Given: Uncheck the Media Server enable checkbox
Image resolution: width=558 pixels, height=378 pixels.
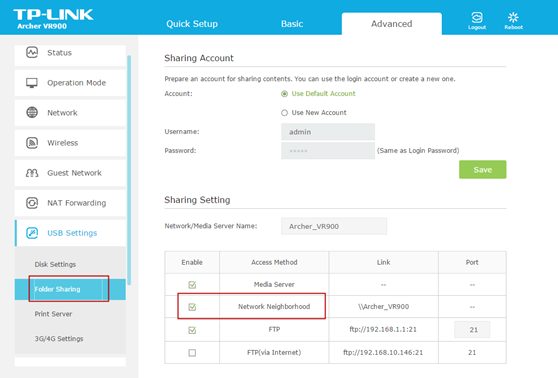Looking at the screenshot, I should coord(192,284).
